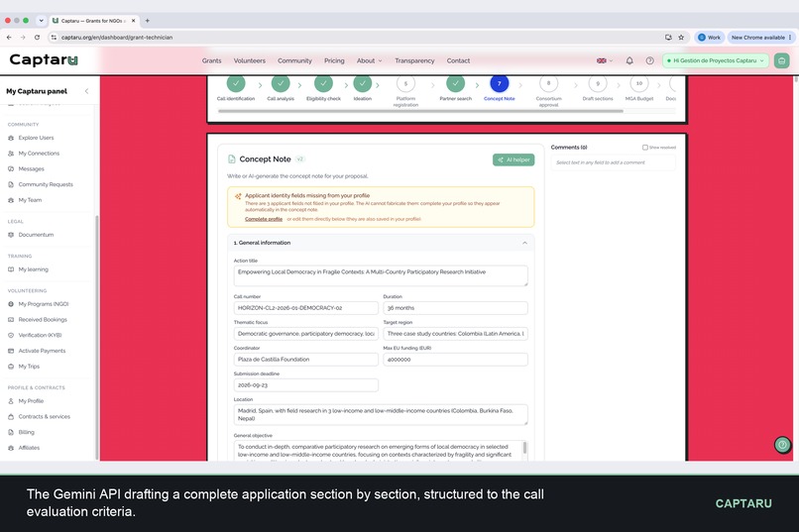Click the Affiliates icon
Screen dimensions: 799x532
(x=11, y=448)
